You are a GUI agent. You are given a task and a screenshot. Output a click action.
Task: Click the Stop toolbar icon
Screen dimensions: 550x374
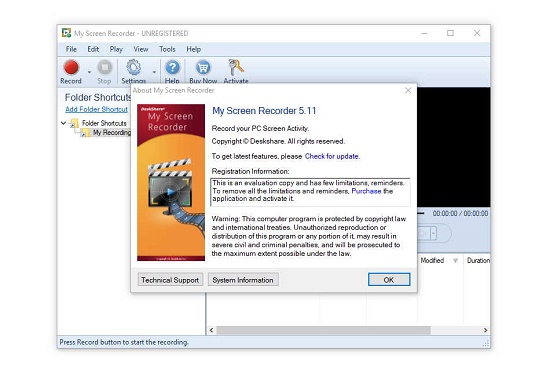pyautogui.click(x=104, y=67)
